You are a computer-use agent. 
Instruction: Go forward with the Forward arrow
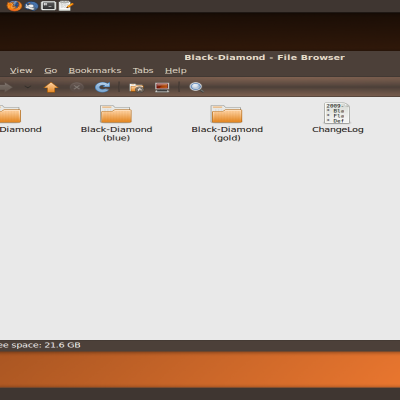coord(6,87)
